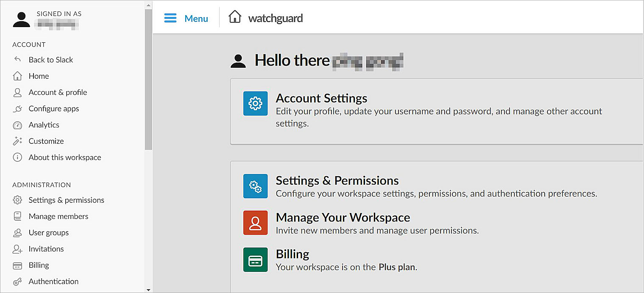The image size is (644, 293).
Task: Open the Invitations add-person icon
Action: [x=17, y=249]
